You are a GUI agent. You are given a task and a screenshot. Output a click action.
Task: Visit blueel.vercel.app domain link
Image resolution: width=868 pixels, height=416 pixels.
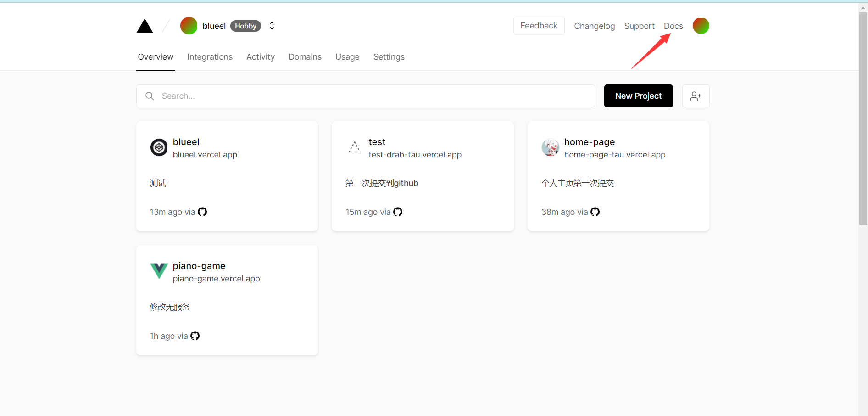coord(205,155)
